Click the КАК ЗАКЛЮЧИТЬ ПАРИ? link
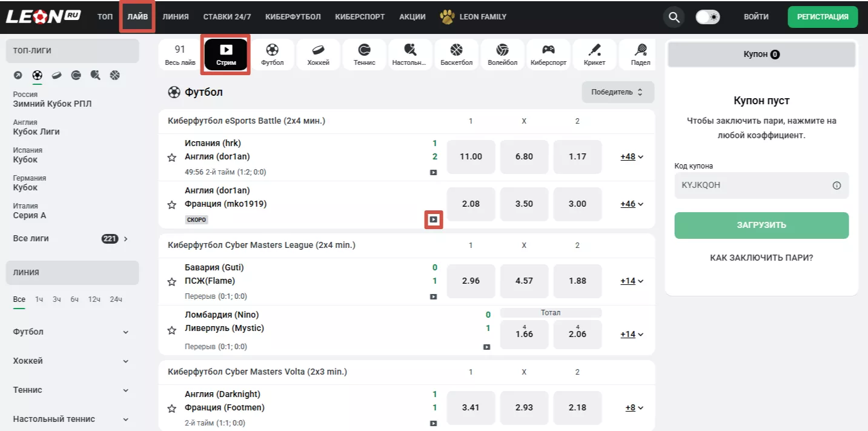 click(x=761, y=258)
